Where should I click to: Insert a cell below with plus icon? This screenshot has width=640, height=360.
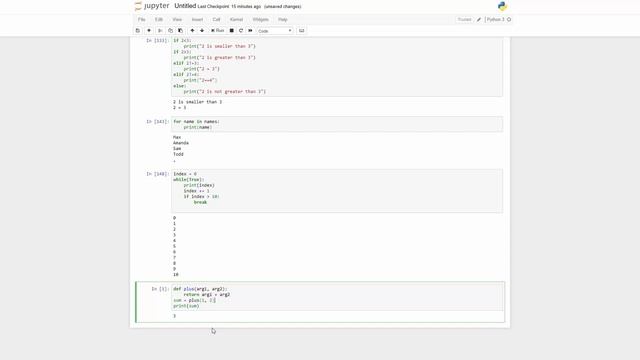(x=149, y=31)
